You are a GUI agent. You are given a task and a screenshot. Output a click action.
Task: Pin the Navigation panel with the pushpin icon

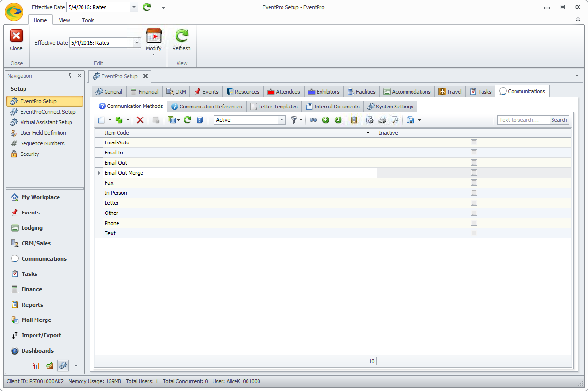(x=70, y=76)
